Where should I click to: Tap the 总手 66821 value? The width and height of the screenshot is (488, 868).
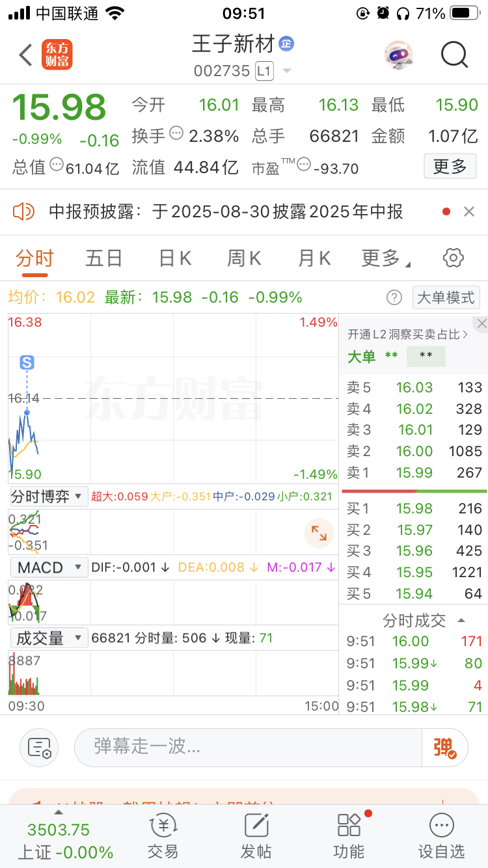click(x=334, y=136)
